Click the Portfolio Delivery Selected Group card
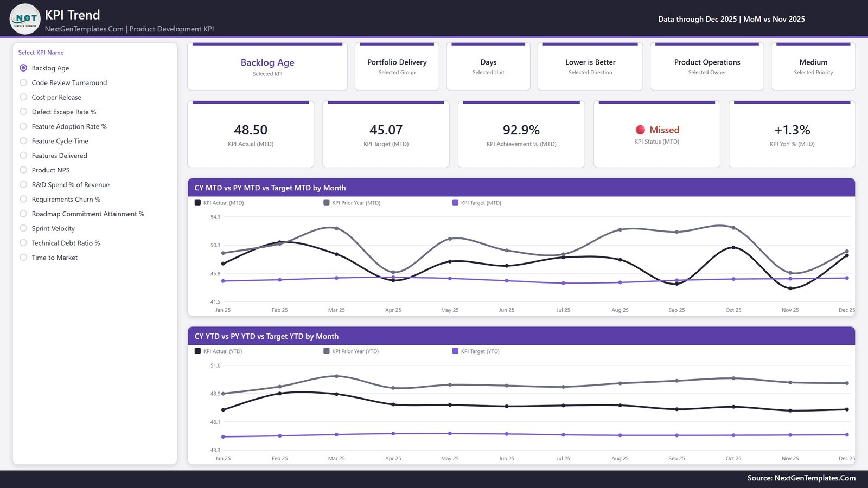Viewport: 868px width, 488px height. 397,67
